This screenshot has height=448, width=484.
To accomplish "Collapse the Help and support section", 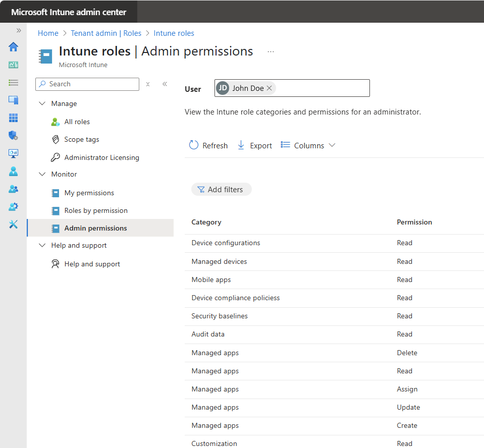I will [x=42, y=245].
